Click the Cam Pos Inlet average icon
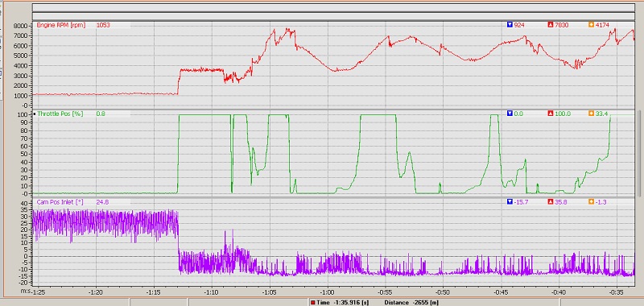Viewport: 644px width, 306px height. tap(591, 201)
